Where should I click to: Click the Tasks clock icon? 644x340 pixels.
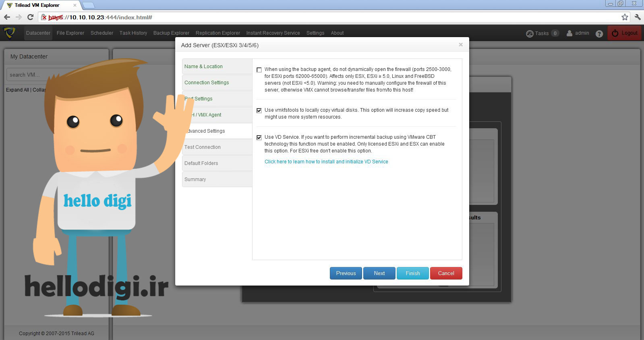coord(530,33)
